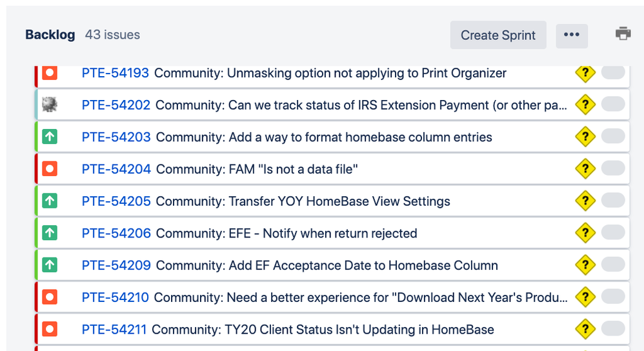This screenshot has height=351, width=644.
Task: Click the grey estimate pill for PTE-54203
Action: pyautogui.click(x=613, y=136)
